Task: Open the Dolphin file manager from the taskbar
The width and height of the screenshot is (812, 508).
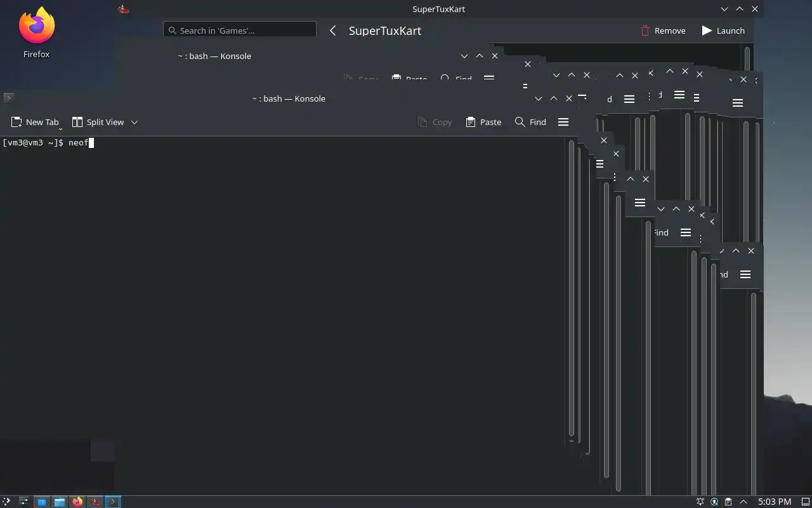Action: tap(60, 502)
